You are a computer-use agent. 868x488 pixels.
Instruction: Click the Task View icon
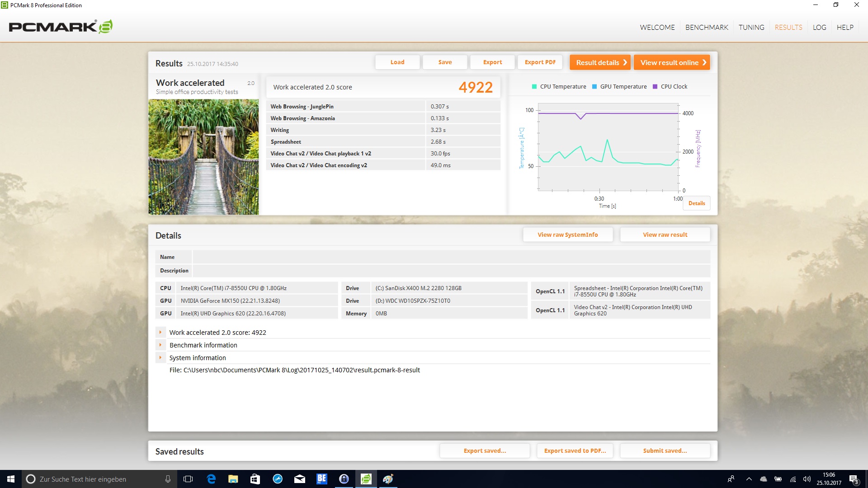click(x=188, y=479)
